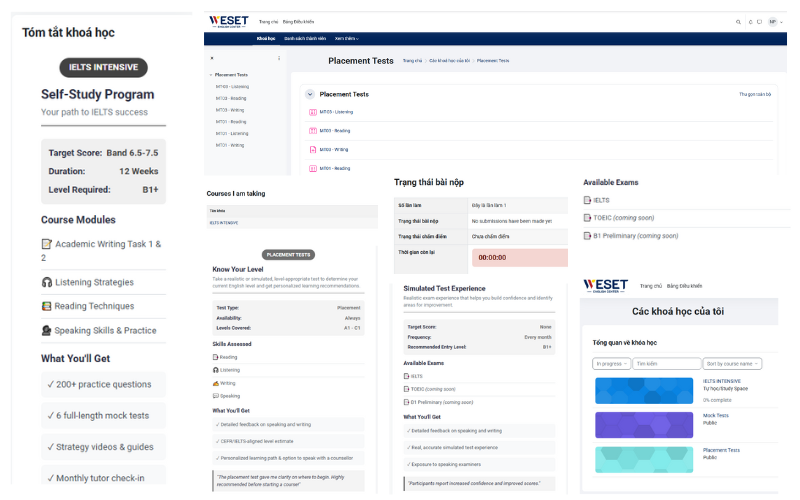The image size is (800, 500).
Task: Close the course index drawer with X
Action: coord(212,58)
